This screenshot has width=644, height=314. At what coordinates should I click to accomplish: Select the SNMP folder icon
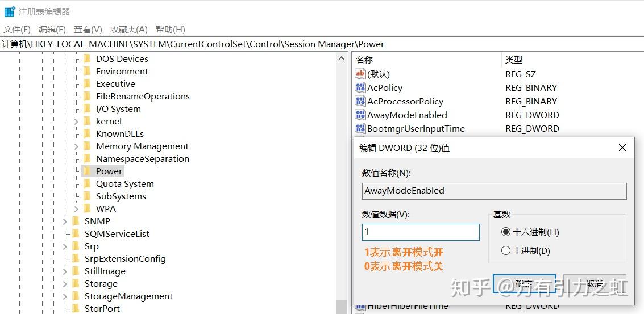tap(75, 221)
